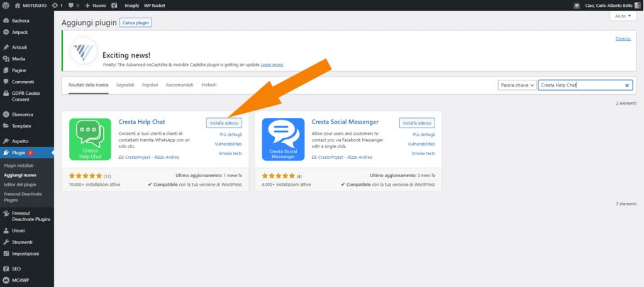Click the Nuovo plus item
644x287 pixels.
pos(96,6)
